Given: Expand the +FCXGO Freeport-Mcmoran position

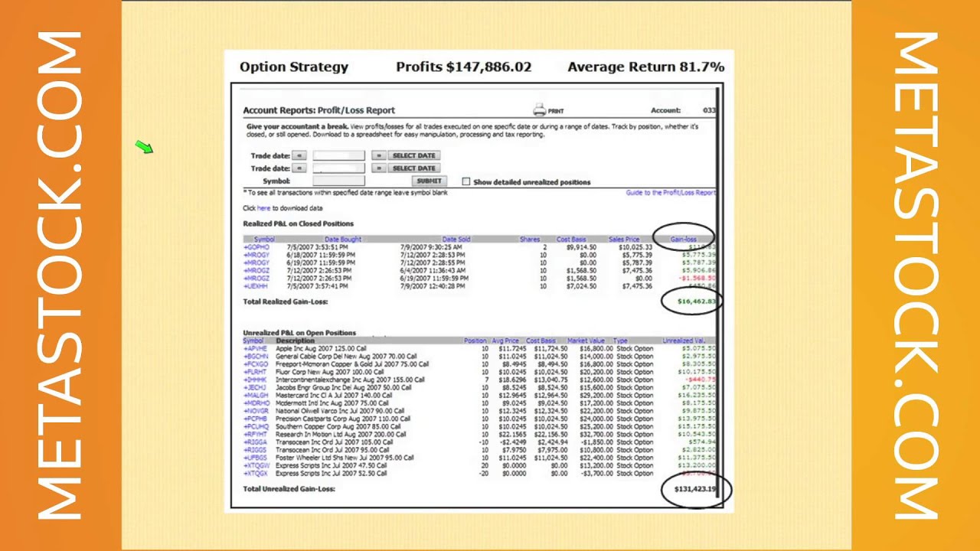Looking at the screenshot, I should pyautogui.click(x=256, y=364).
